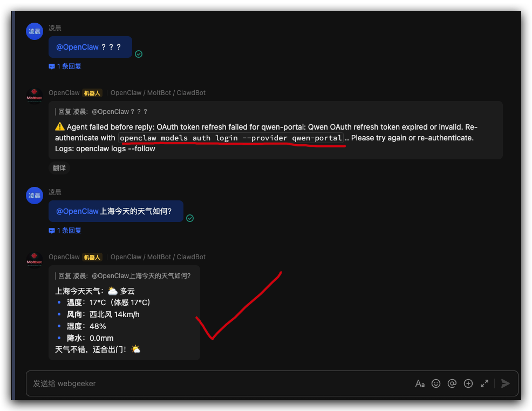Click the 翻译 translate button

59,168
